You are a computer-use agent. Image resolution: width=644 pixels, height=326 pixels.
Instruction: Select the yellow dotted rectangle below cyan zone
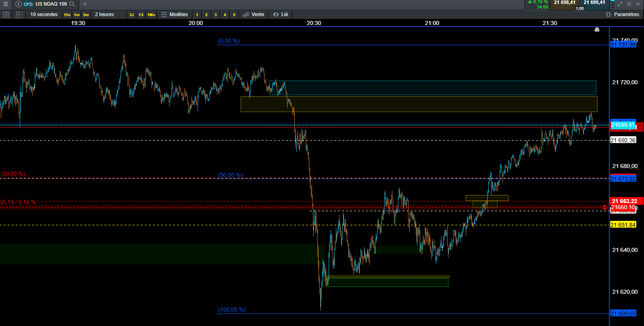(419, 104)
